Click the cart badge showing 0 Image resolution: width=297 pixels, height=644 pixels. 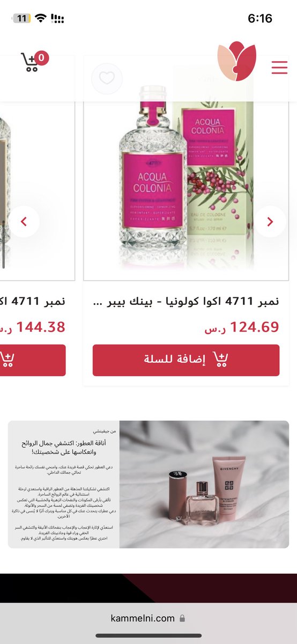tap(42, 58)
